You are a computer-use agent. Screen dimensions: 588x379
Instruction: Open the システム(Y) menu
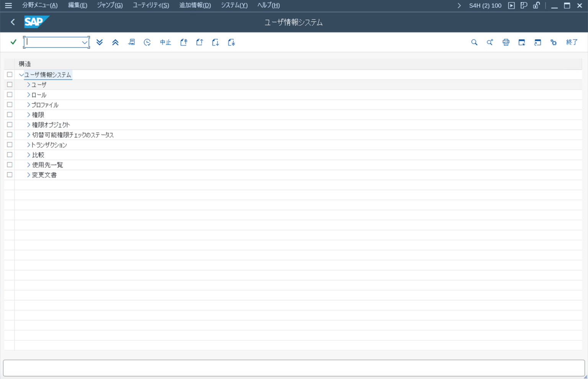(x=234, y=5)
